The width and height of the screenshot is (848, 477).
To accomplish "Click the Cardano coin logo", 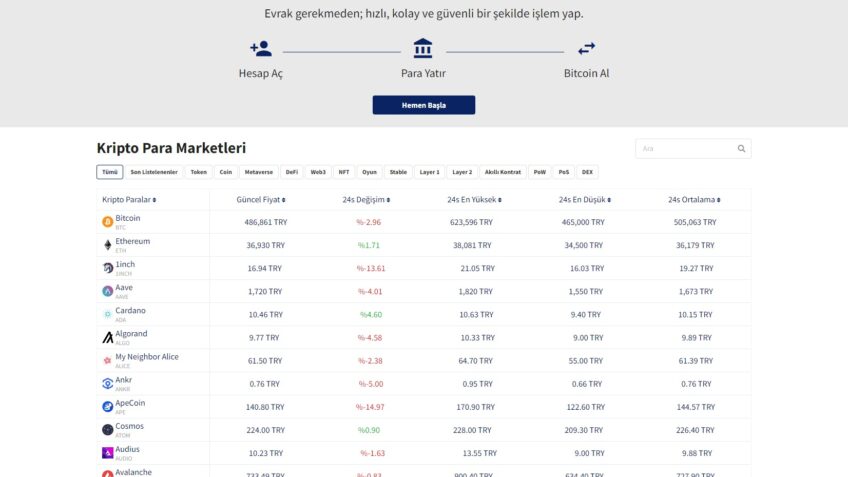I will pos(107,314).
